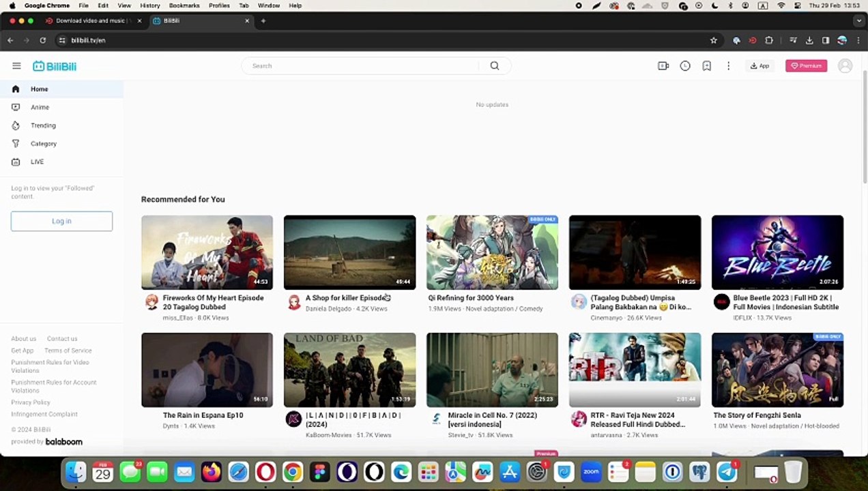Open the History menu
Viewport: 868px width, 491px height.
(150, 5)
